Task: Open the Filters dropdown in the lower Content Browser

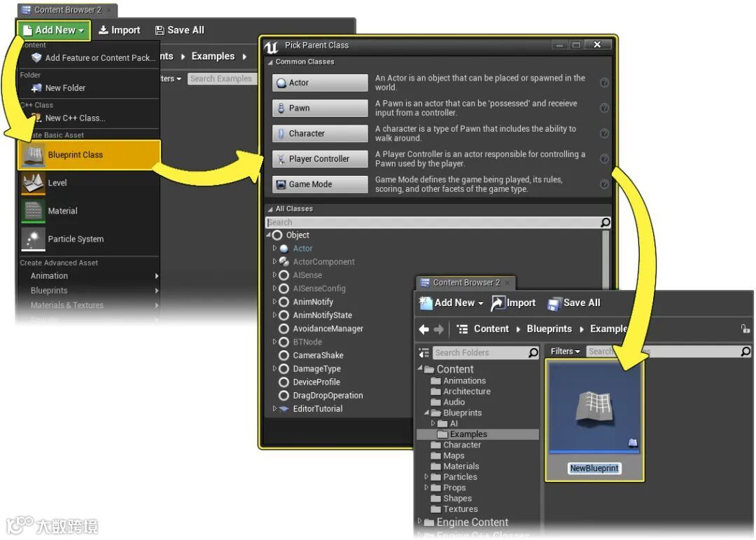Action: 565,352
